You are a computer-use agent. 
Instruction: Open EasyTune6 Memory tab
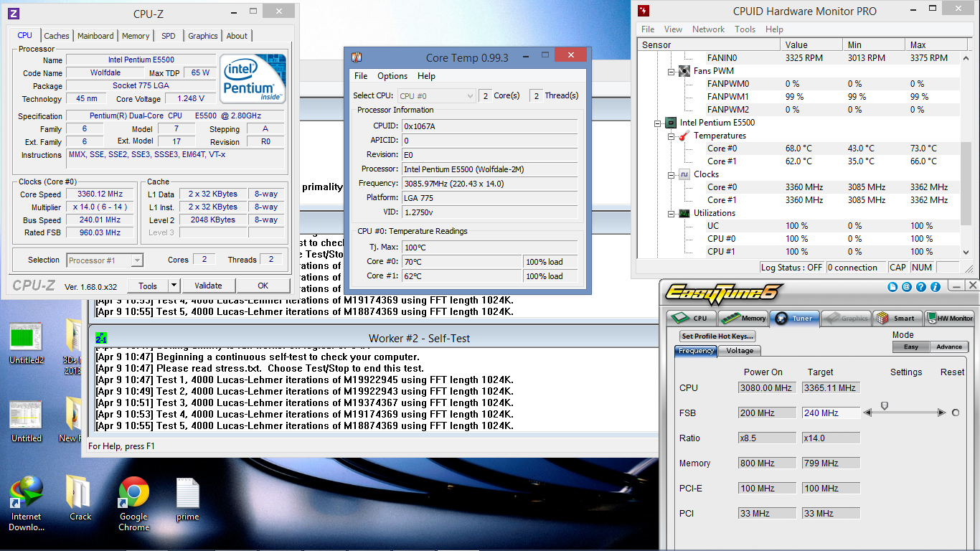pos(743,318)
